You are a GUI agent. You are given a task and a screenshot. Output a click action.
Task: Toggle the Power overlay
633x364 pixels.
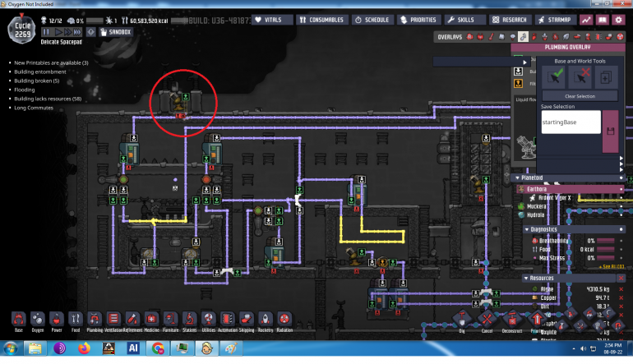[x=480, y=37]
